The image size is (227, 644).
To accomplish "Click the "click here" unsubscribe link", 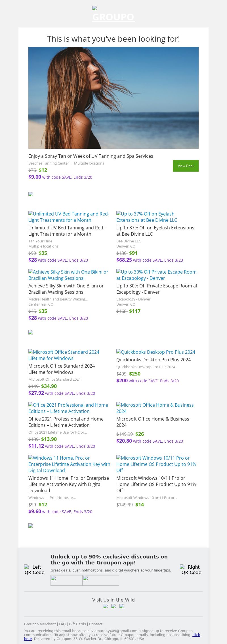I will (196, 635).
